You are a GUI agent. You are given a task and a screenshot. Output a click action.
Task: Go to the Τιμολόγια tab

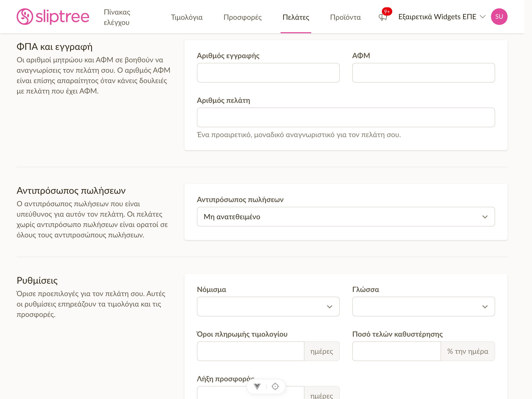point(187,17)
